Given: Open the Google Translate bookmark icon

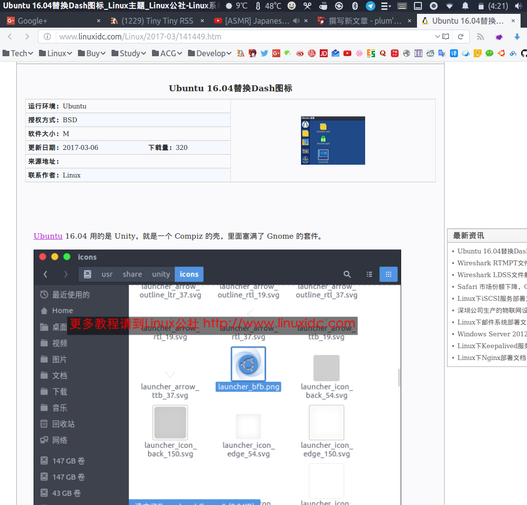Looking at the screenshot, I should (442, 53).
